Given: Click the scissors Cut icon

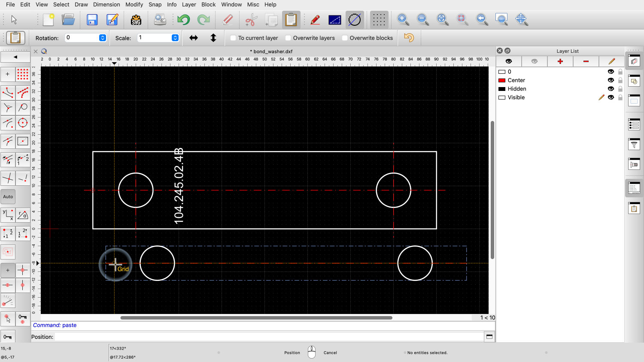Looking at the screenshot, I should click(x=251, y=20).
